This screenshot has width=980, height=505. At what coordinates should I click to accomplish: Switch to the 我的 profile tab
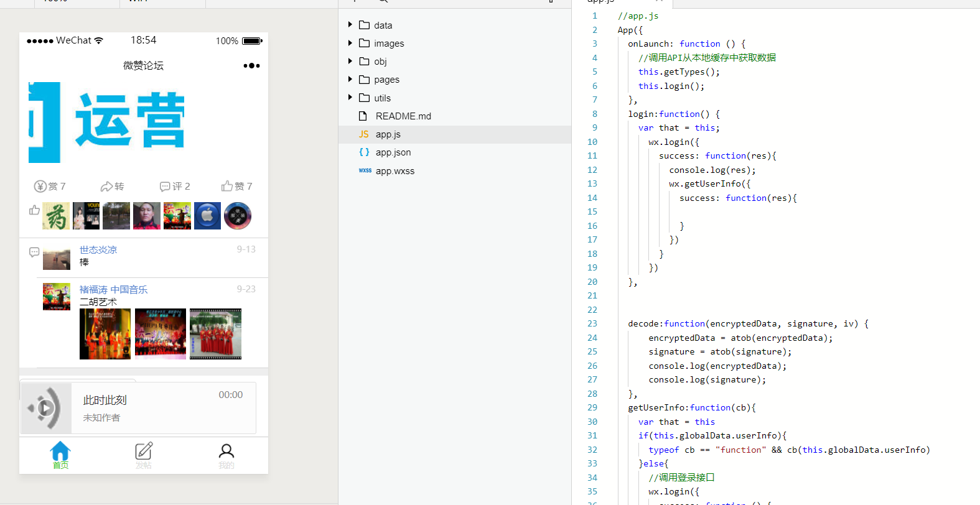226,455
